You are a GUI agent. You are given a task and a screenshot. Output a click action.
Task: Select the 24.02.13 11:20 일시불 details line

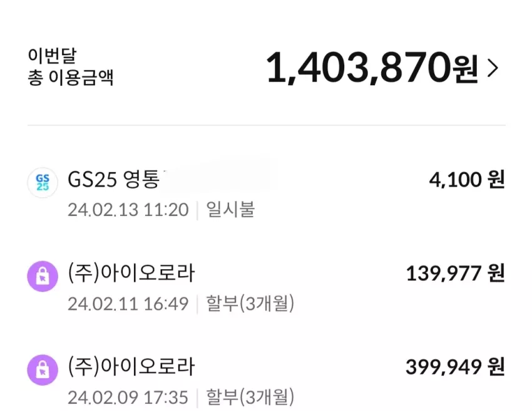click(161, 210)
